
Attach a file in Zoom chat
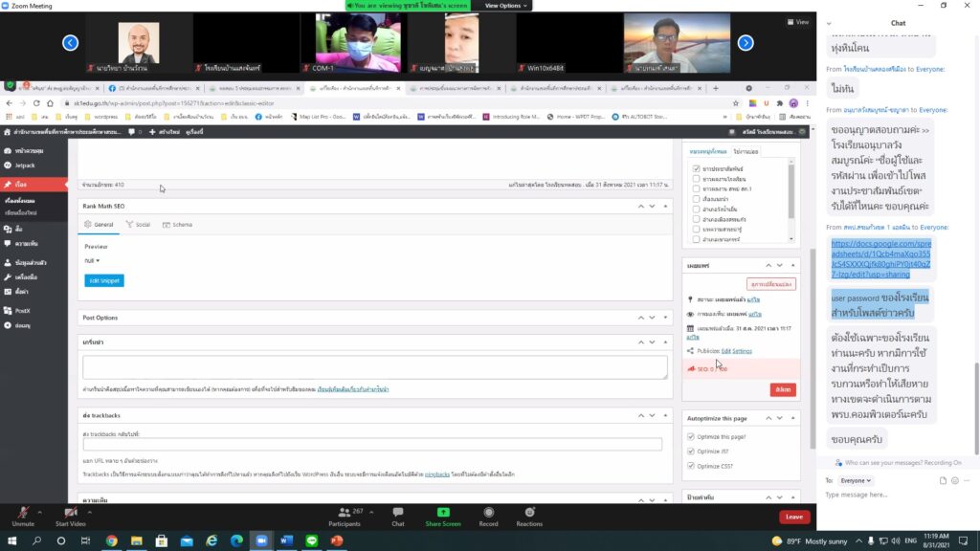point(943,480)
